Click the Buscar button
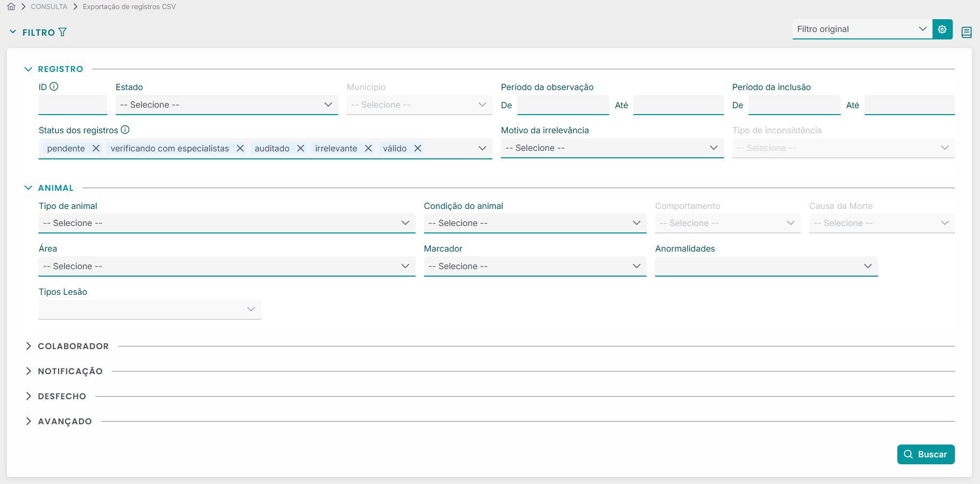 click(926, 455)
